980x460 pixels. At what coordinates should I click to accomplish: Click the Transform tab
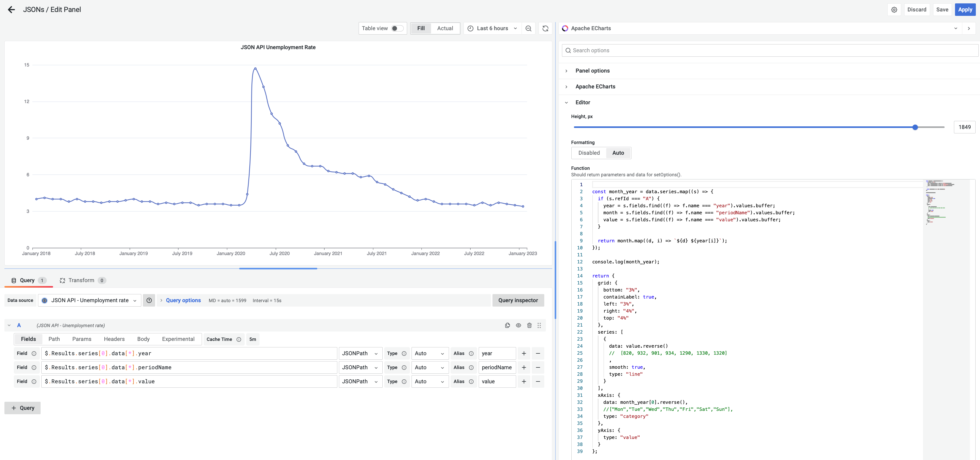(x=81, y=280)
